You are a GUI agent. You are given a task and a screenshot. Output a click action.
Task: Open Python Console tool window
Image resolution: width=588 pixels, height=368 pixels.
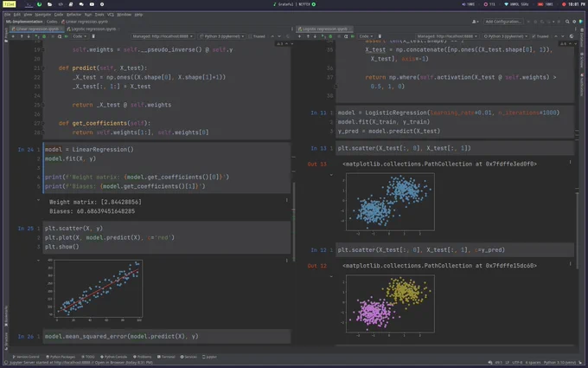click(x=113, y=357)
